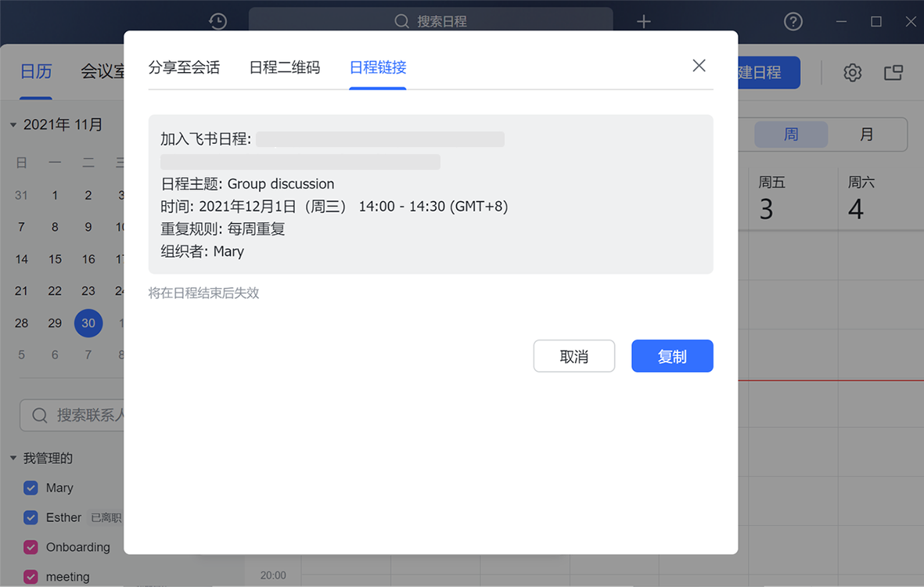Viewport: 924px width, 587px height.
Task: Select date 30 in mini calendar
Action: coord(88,323)
